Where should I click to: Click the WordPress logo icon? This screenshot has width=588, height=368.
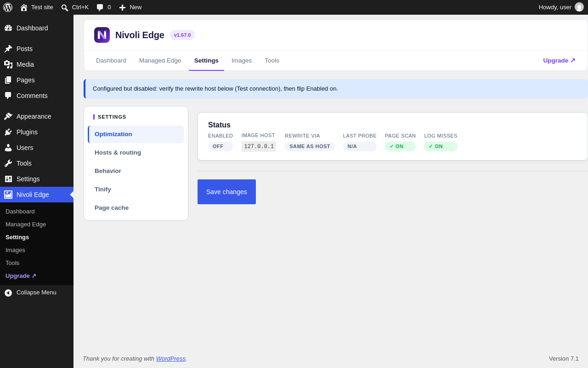click(x=8, y=7)
